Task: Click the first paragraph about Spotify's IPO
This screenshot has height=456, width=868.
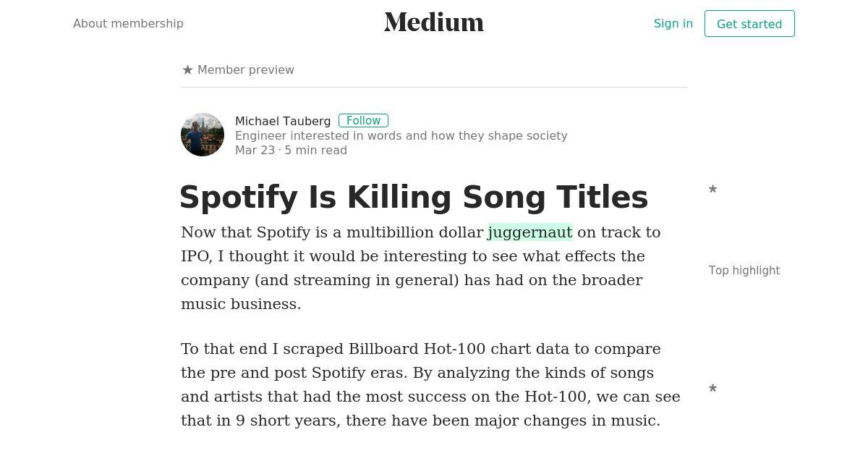Action: tap(421, 268)
